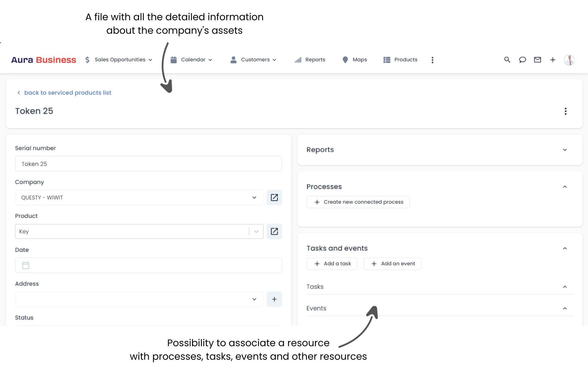Expand the Reports panel chevron
Image resolution: width=588 pixels, height=368 pixels.
(x=565, y=150)
